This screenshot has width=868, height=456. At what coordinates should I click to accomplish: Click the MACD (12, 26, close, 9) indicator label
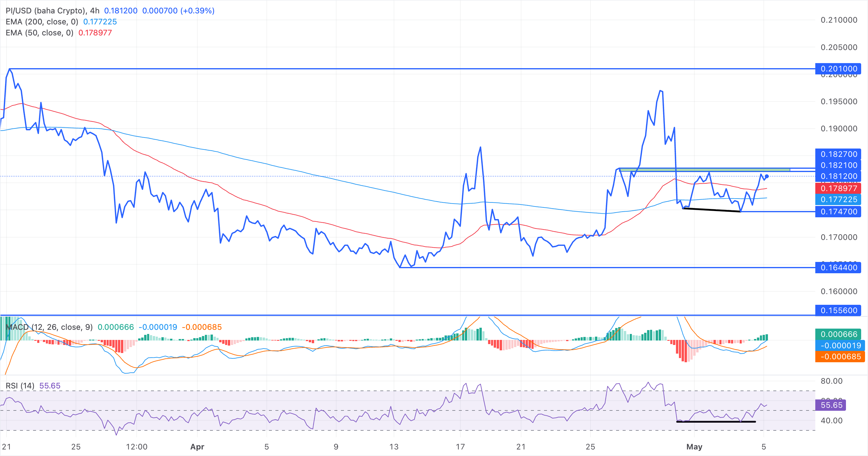point(49,327)
